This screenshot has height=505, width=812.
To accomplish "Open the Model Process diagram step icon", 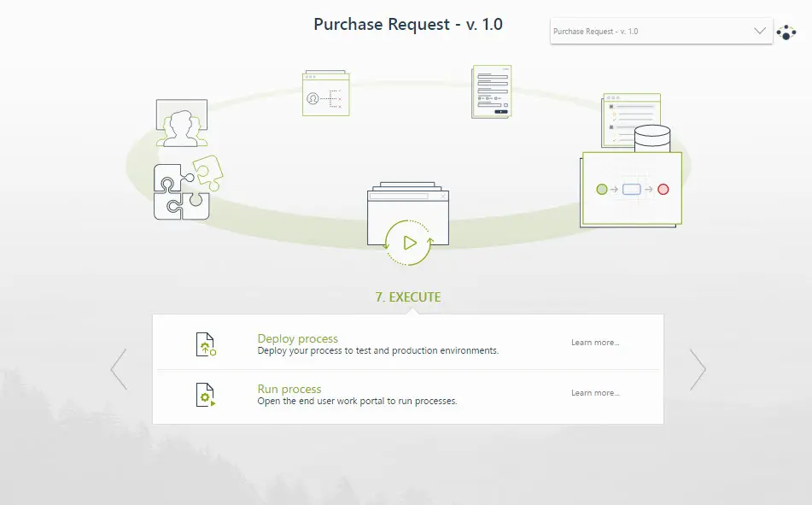I will point(631,190).
